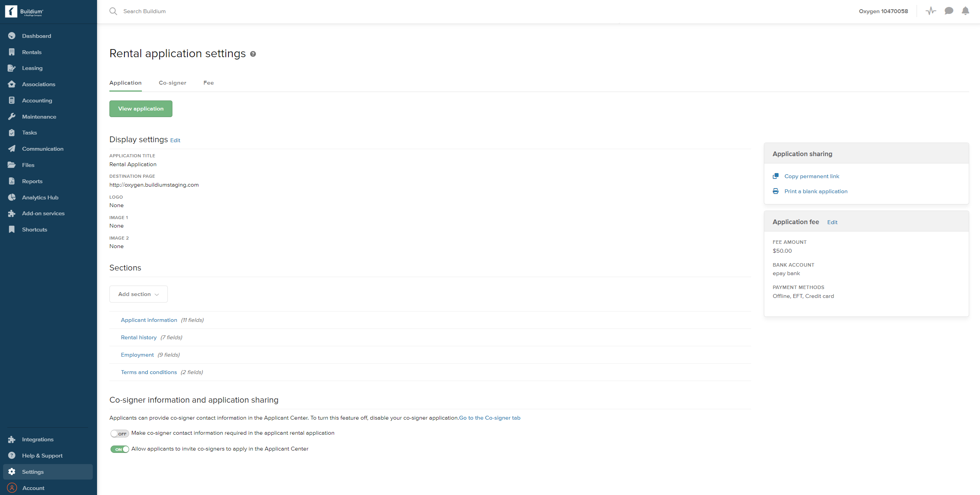This screenshot has height=495, width=980.
Task: Select the Settings gear icon
Action: (12, 472)
